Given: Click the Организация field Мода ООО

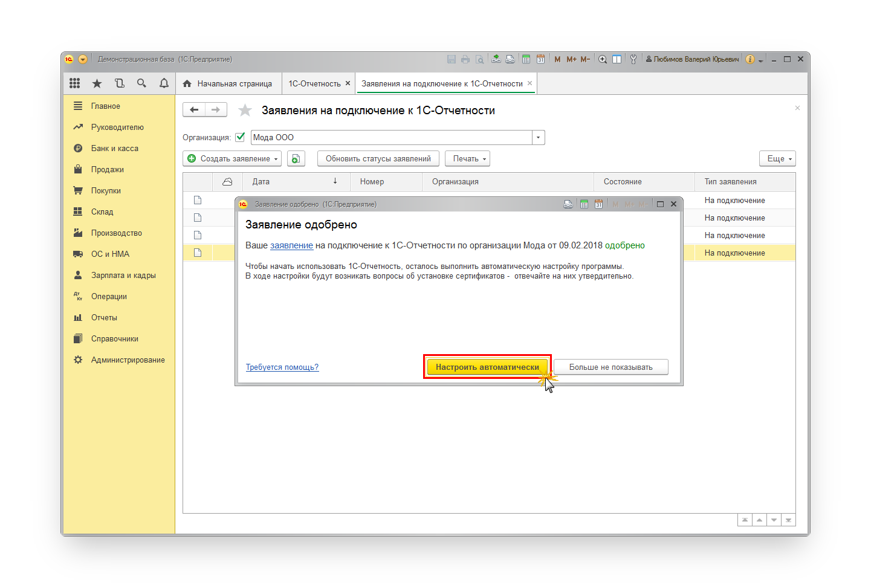Looking at the screenshot, I should (x=392, y=137).
